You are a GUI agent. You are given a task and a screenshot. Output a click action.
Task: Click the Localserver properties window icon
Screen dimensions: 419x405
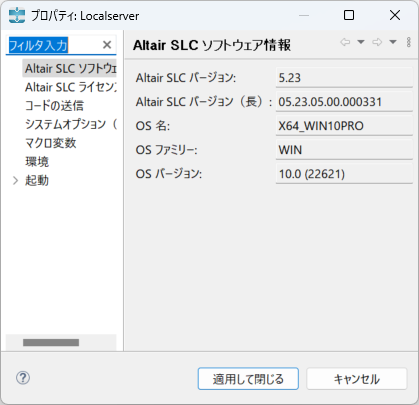pyautogui.click(x=17, y=15)
